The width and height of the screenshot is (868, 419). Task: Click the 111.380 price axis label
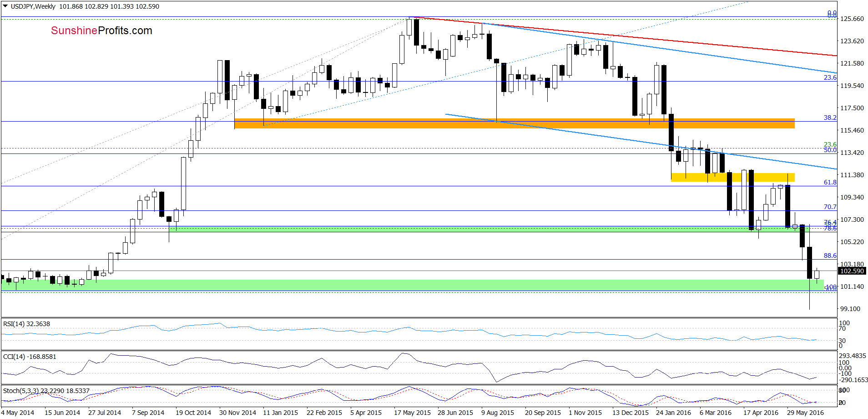(852, 175)
